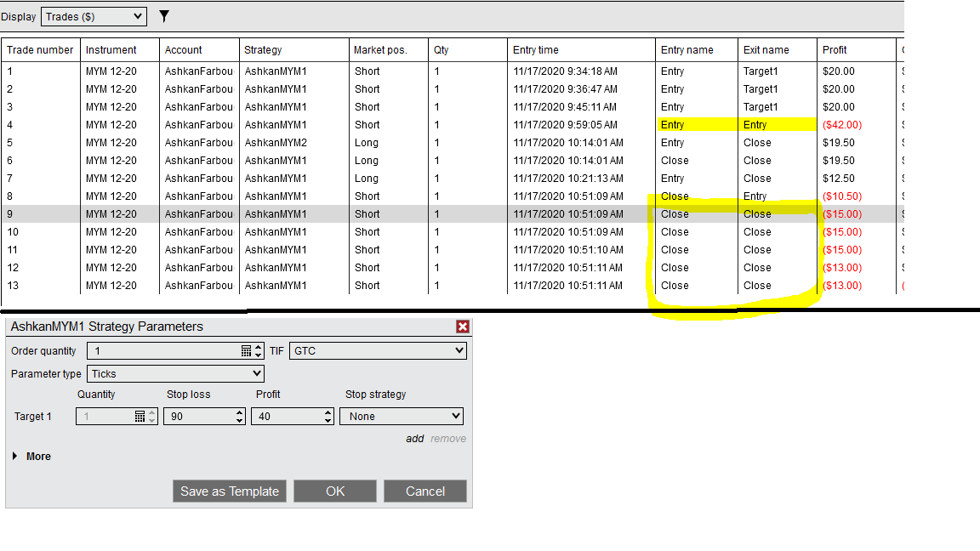Viewport: 980px width, 551px height.
Task: Expand the More section in the dialog
Action: [31, 456]
